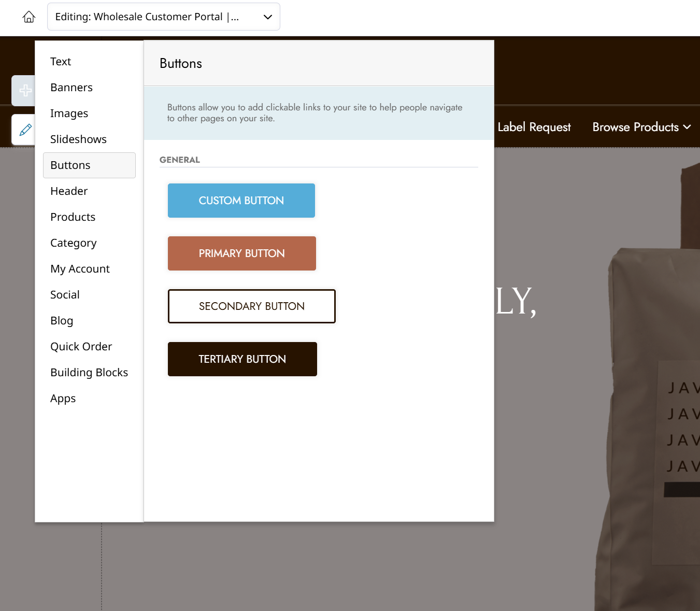Insert the Tertiary Button
The height and width of the screenshot is (611, 700).
coord(242,359)
